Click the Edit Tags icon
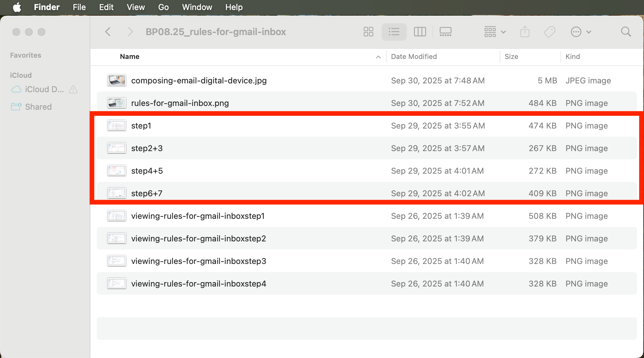Image resolution: width=644 pixels, height=358 pixels. [550, 32]
